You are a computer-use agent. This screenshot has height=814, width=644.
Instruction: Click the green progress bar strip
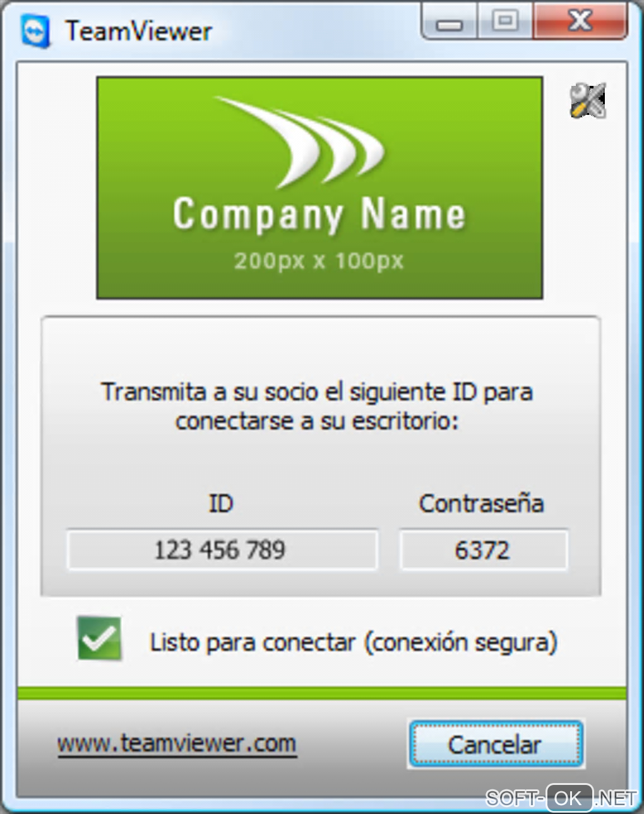coord(322,693)
